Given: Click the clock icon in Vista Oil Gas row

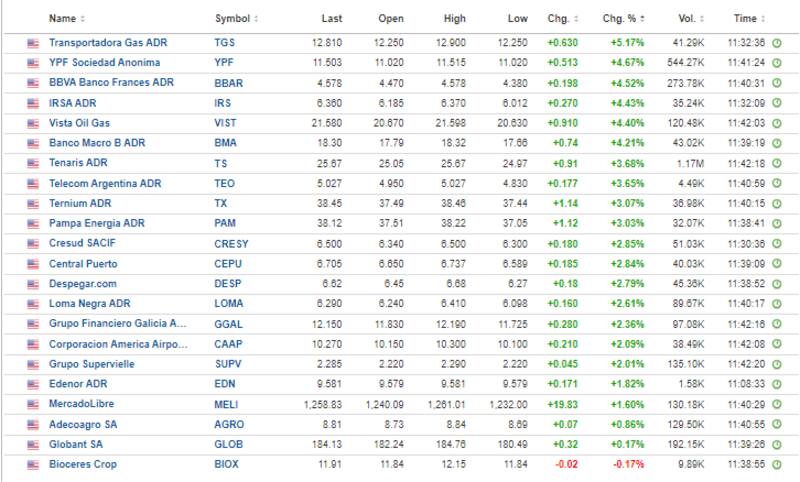Looking at the screenshot, I should point(777,123).
